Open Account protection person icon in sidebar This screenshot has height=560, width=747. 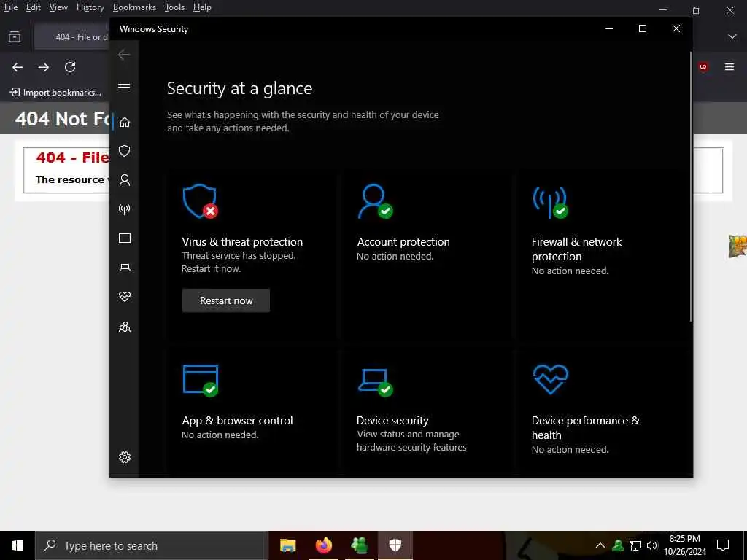124,180
